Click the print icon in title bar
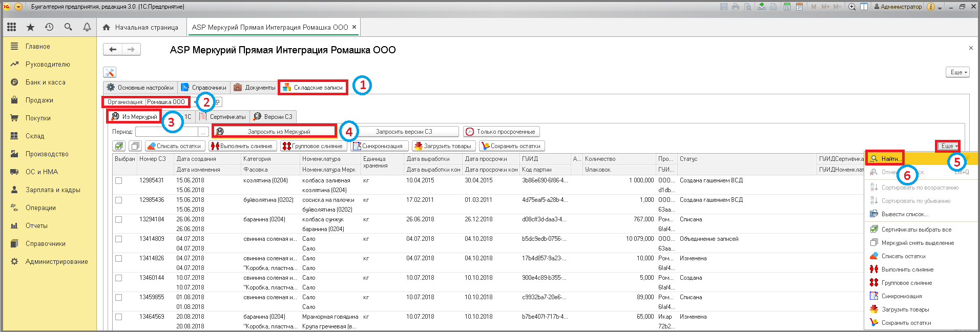Image resolution: width=980 pixels, height=332 pixels. tap(736, 7)
